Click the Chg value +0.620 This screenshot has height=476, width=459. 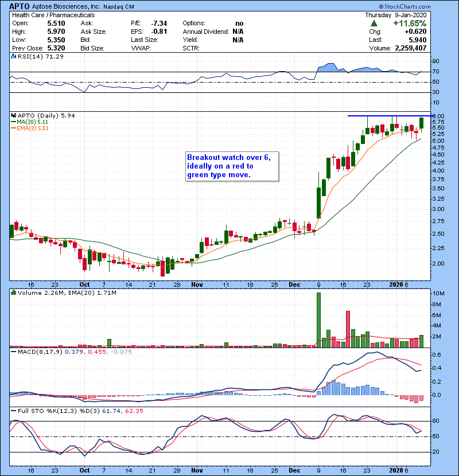[x=415, y=32]
